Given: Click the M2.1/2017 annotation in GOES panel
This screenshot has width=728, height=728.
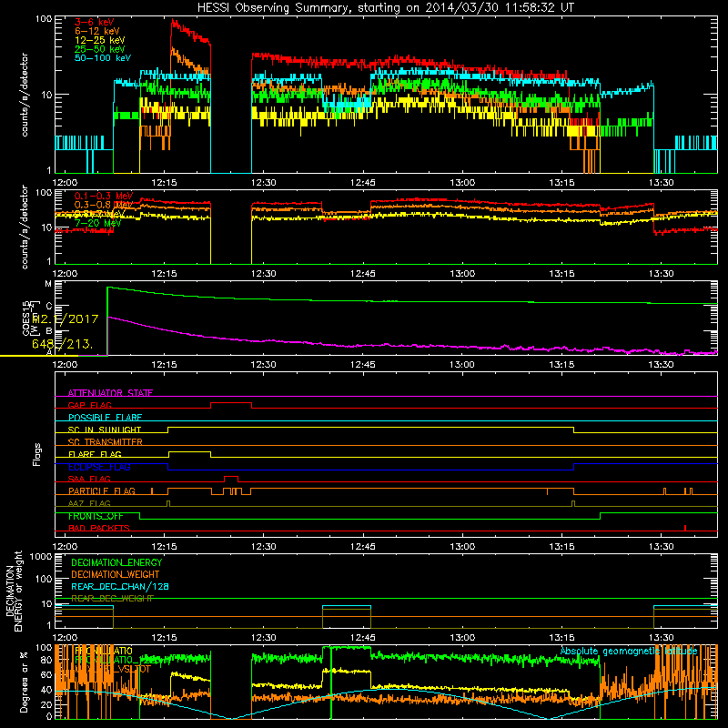Looking at the screenshot, I should [x=65, y=319].
